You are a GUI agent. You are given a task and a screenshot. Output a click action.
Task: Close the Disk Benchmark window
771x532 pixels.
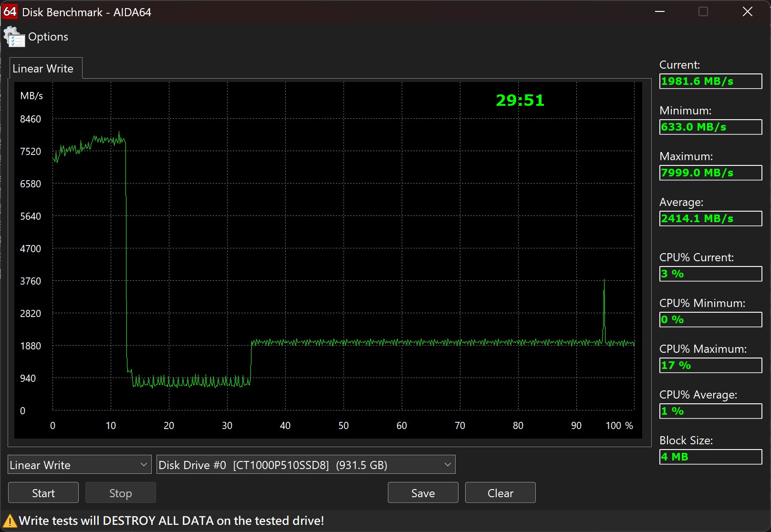(748, 11)
